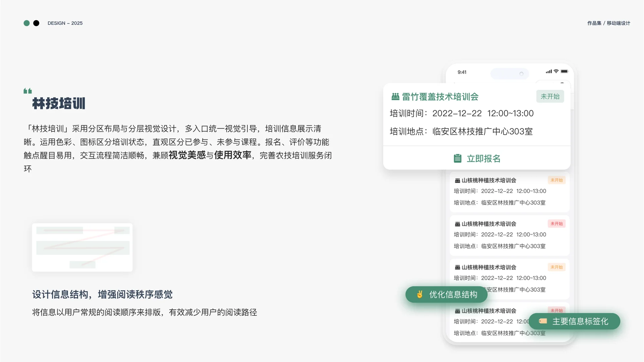This screenshot has width=644, height=362.
Task: Click the bold 使用效率 text in paragraph
Action: [x=233, y=155]
